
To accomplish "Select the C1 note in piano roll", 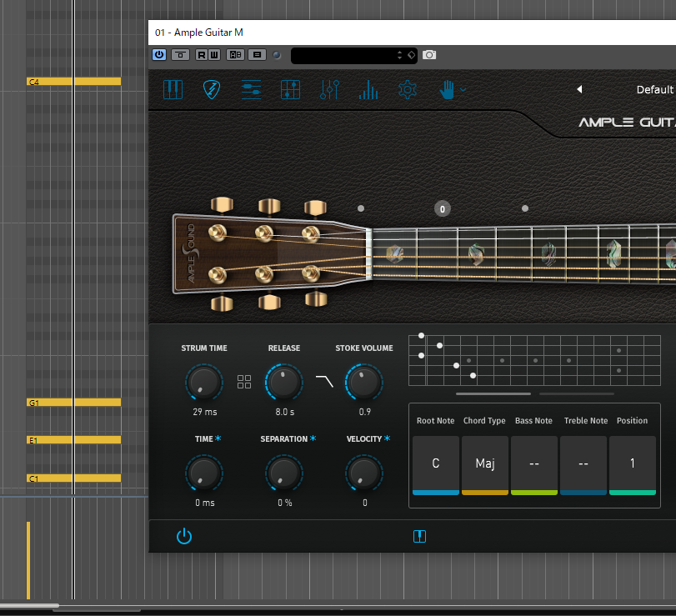I will click(73, 478).
